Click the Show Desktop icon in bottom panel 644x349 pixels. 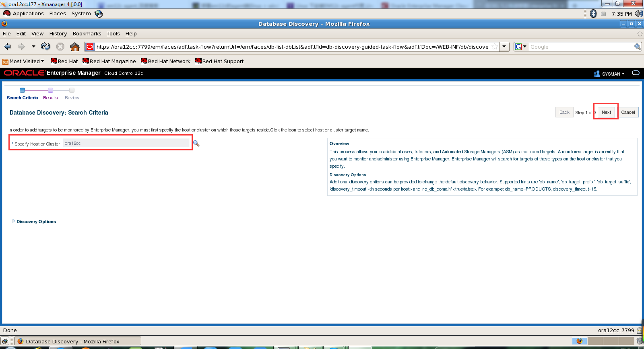[5, 341]
